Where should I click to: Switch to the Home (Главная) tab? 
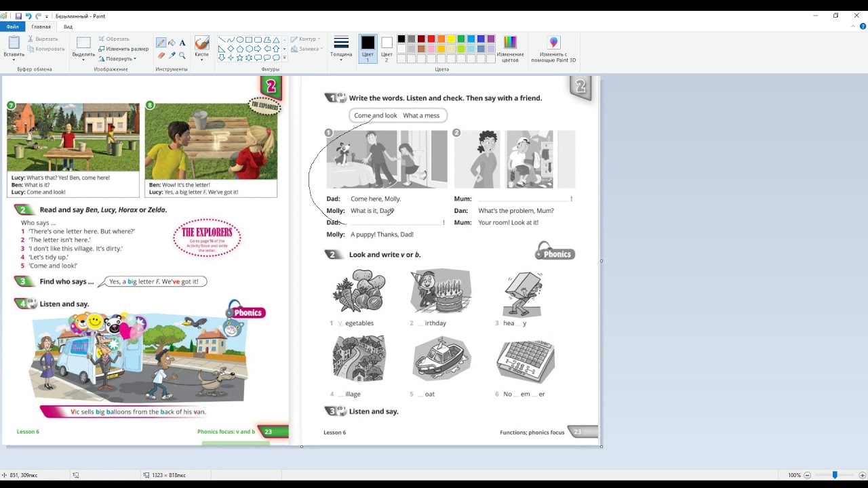click(41, 26)
